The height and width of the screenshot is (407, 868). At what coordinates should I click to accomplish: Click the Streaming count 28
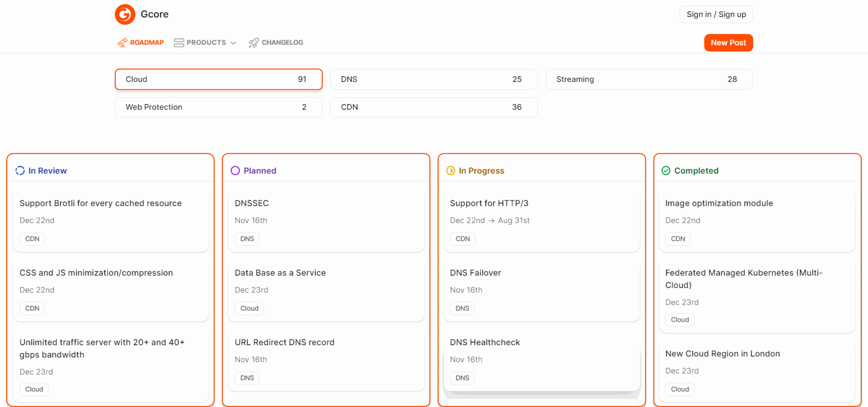click(732, 79)
